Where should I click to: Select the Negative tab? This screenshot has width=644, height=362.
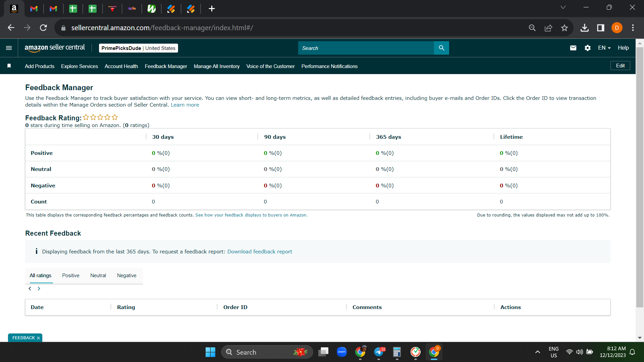pyautogui.click(x=127, y=276)
